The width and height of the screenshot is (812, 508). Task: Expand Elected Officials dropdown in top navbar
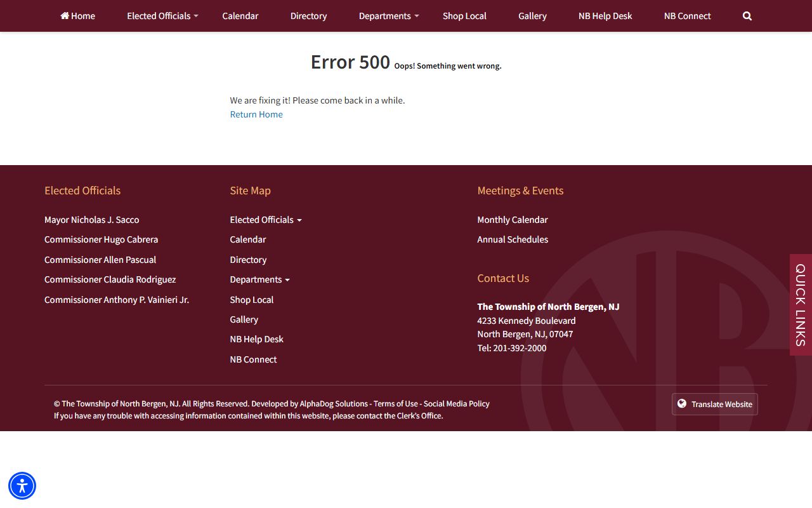pyautogui.click(x=162, y=16)
